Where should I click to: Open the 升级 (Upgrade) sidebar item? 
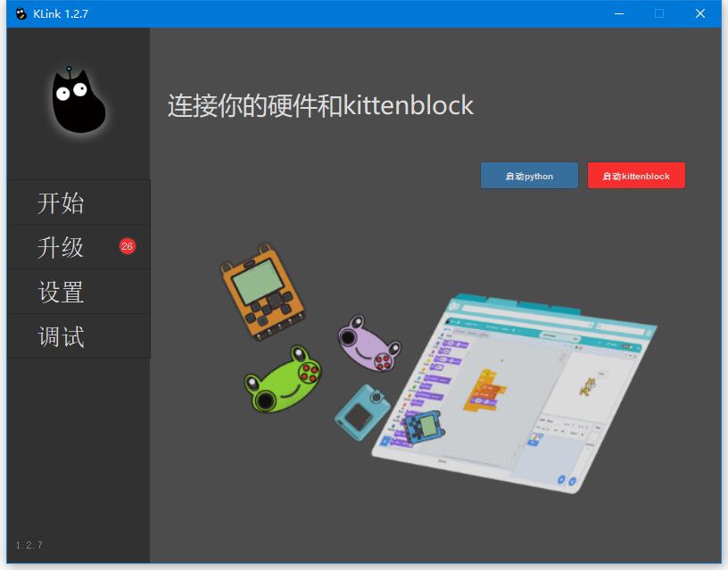pyautogui.click(x=79, y=247)
